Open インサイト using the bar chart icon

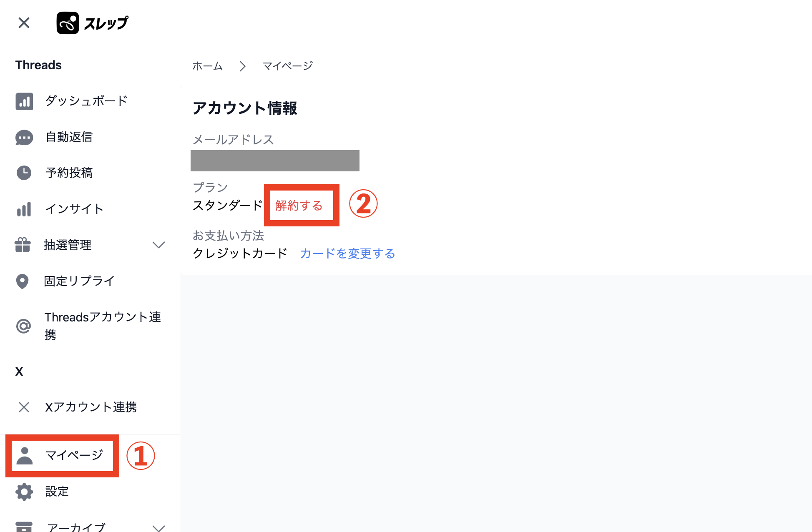[x=24, y=209]
